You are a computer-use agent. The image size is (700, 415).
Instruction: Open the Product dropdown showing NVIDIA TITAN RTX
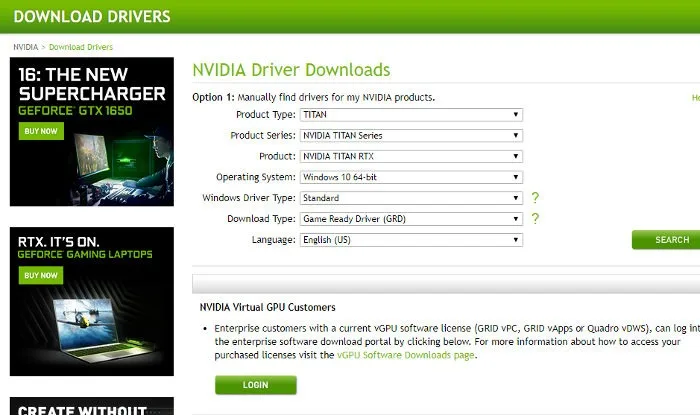pos(411,156)
